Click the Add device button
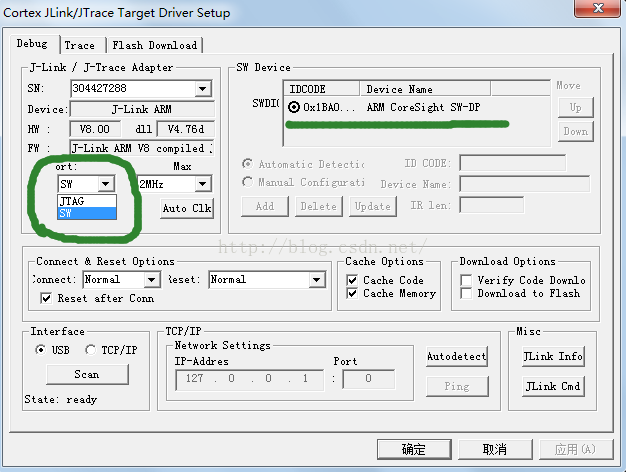 [265, 206]
